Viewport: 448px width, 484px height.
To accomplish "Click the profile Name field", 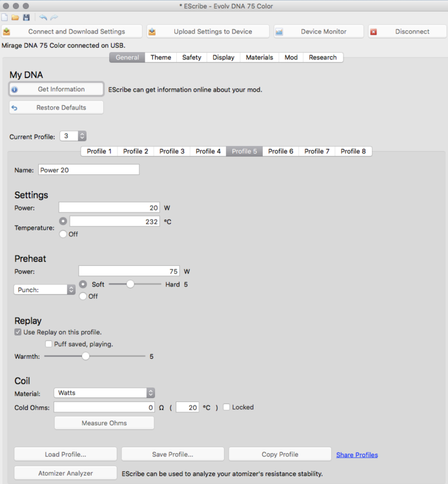I will (88, 170).
